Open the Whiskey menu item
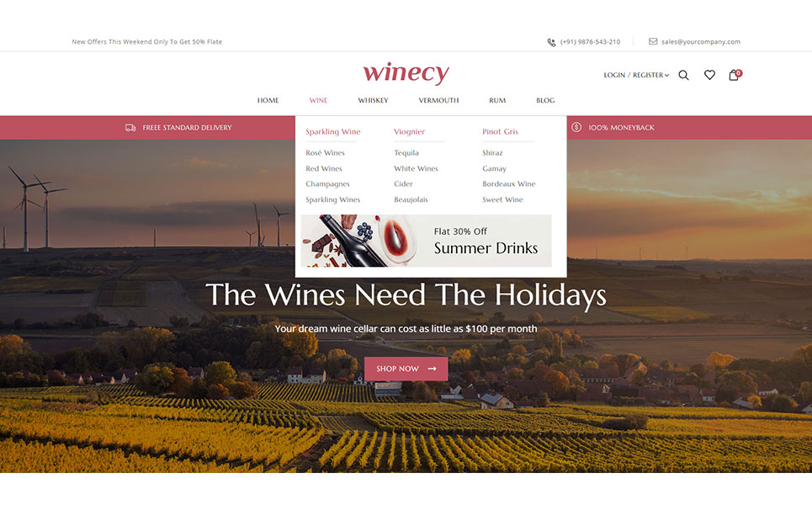Viewport: 812px width, 505px height. coord(373,100)
